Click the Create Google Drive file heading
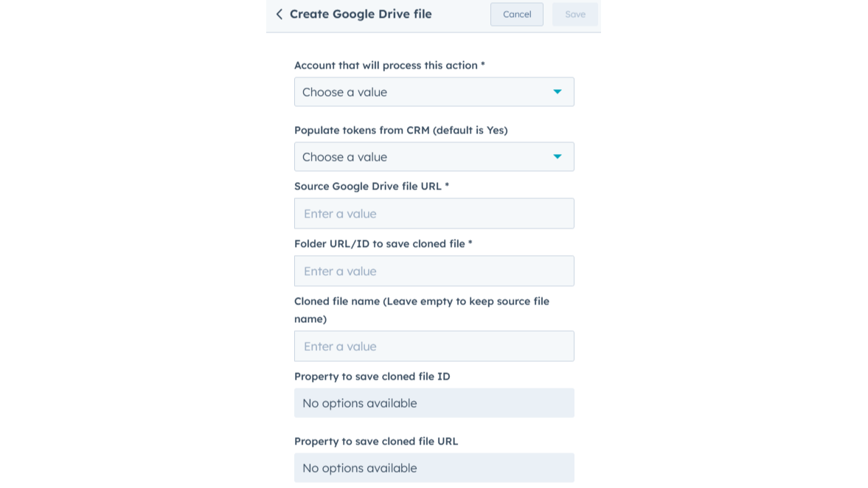Viewport: 868px width, 488px height. [x=361, y=15]
